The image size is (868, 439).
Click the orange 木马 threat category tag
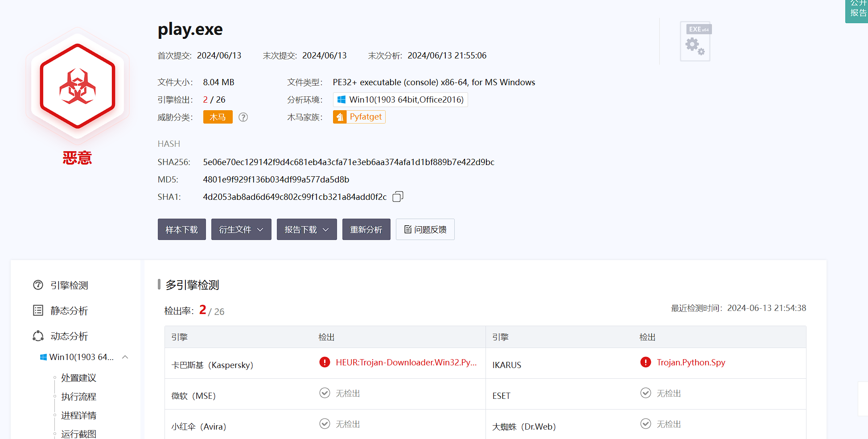(218, 117)
